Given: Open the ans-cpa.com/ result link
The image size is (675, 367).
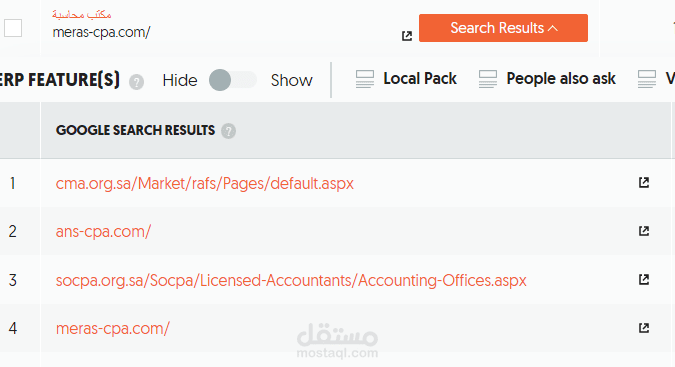Looking at the screenshot, I should pos(103,231).
